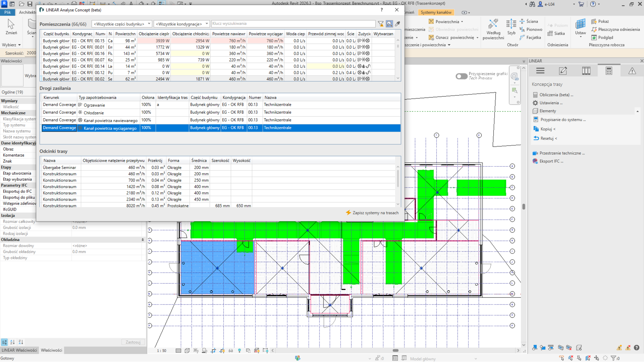Open the all floors dropdown filter
This screenshot has width=644, height=362.
pos(181,24)
